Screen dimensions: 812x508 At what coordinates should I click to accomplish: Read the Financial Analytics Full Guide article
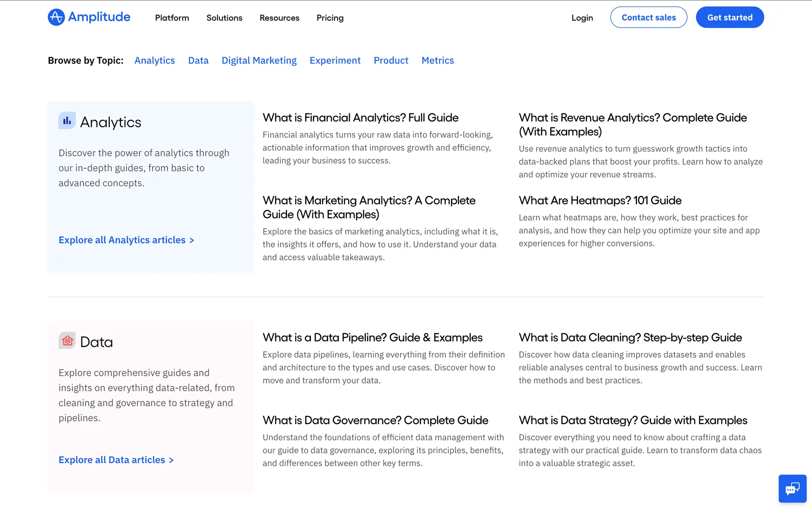pos(360,118)
